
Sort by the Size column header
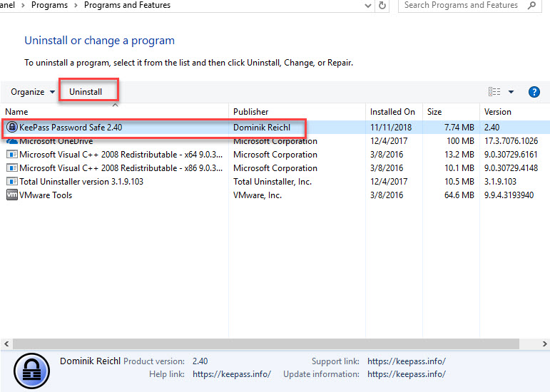tap(451, 112)
